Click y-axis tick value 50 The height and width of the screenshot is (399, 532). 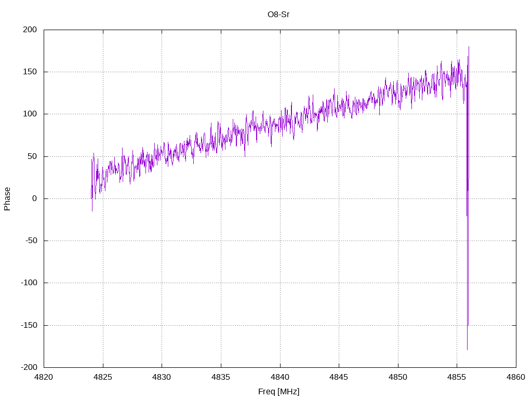click(x=32, y=156)
